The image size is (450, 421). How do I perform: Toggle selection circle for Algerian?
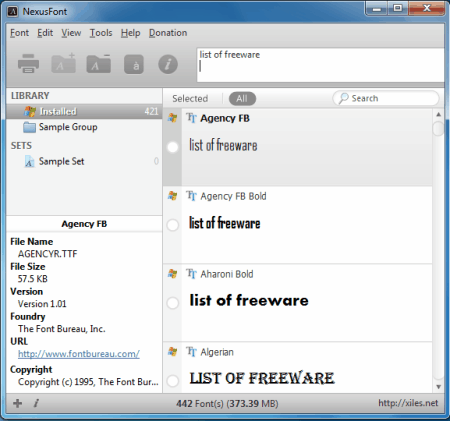click(x=173, y=381)
